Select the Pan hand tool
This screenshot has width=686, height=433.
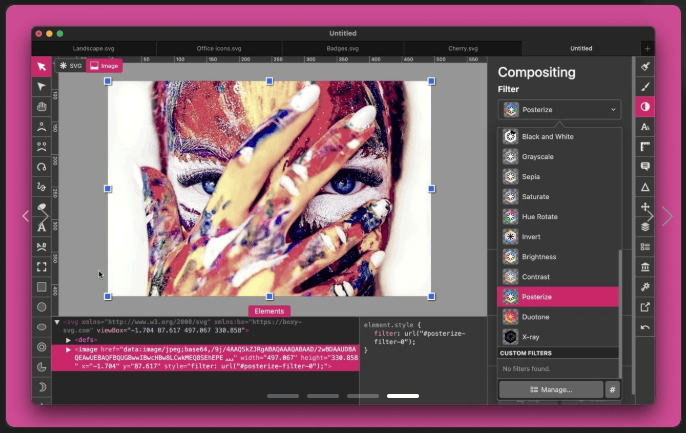coord(42,106)
